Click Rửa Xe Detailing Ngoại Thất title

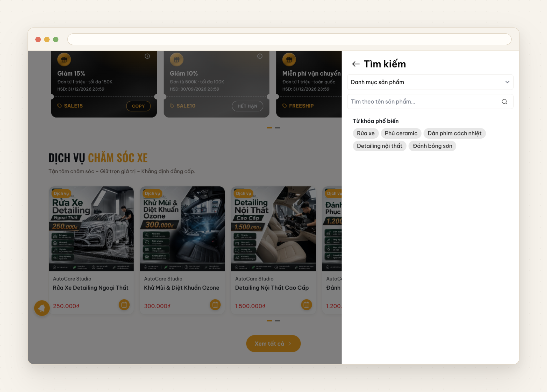91,288
